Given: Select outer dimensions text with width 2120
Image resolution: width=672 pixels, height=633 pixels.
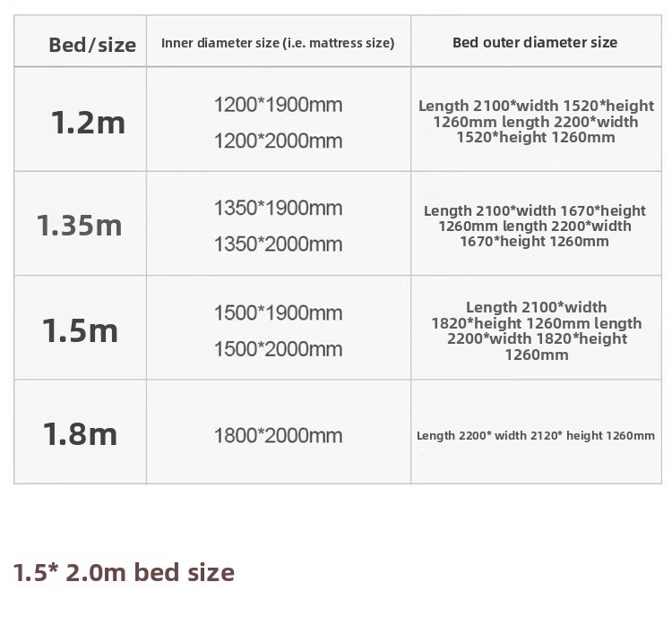Looking at the screenshot, I should pyautogui.click(x=536, y=436).
